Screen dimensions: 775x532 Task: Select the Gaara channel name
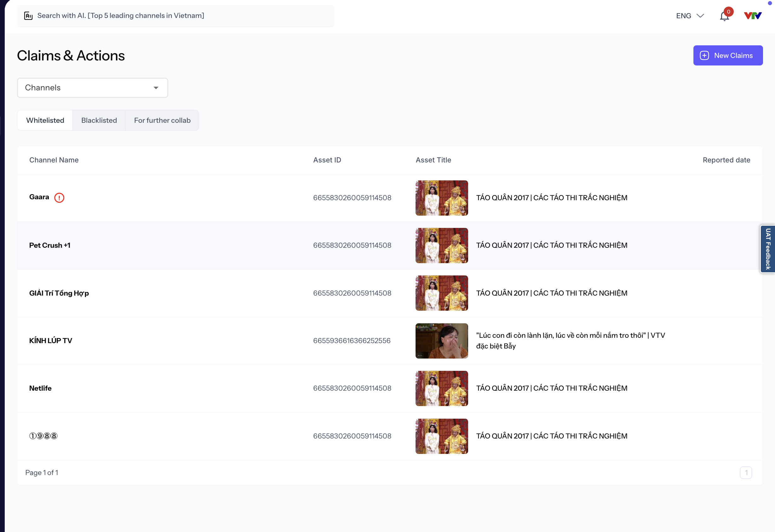pyautogui.click(x=39, y=197)
